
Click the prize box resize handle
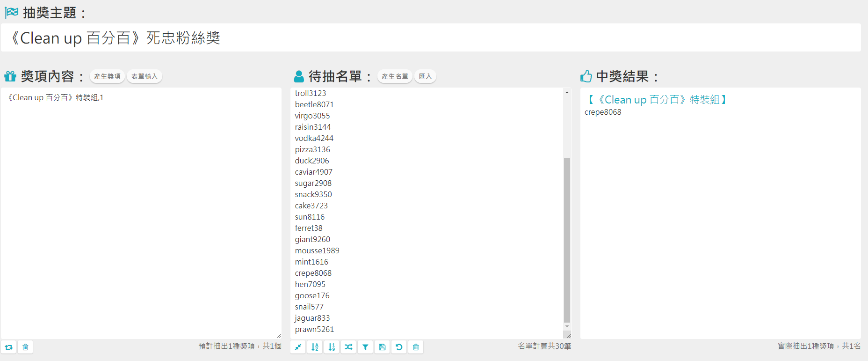pyautogui.click(x=279, y=336)
